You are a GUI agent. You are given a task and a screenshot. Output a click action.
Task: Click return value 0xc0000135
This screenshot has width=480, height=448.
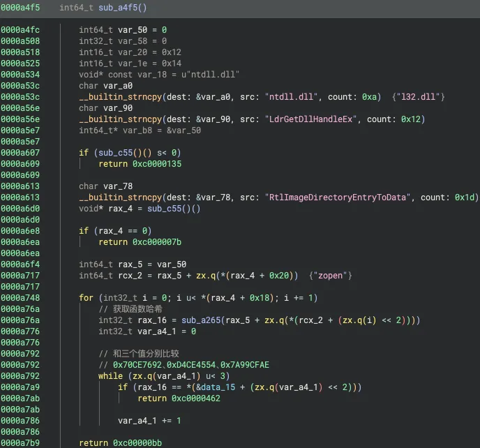(x=157, y=164)
